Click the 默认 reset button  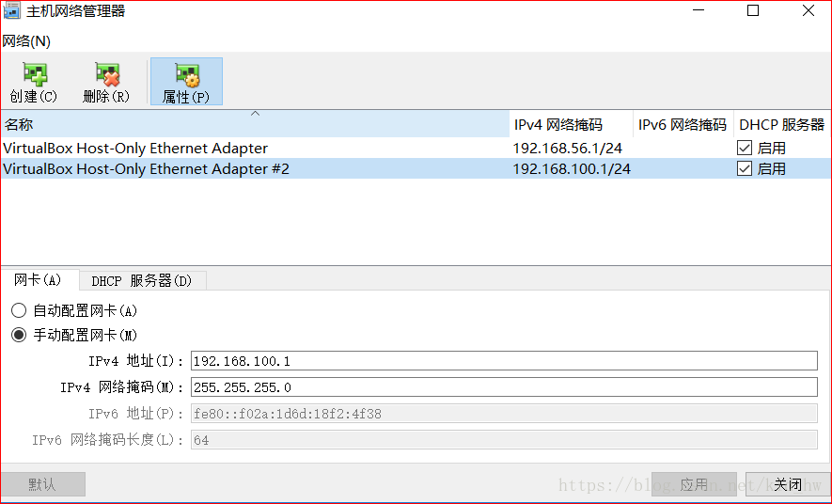[x=42, y=484]
